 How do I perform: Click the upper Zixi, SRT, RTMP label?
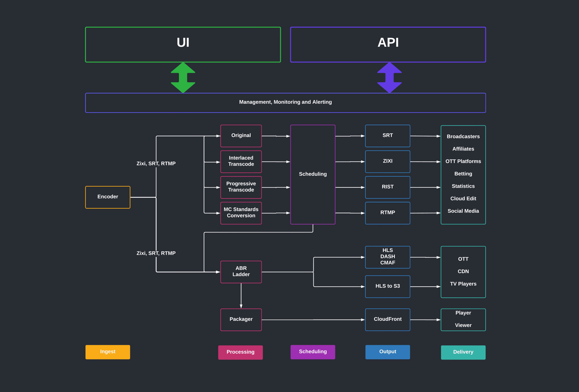pos(156,164)
